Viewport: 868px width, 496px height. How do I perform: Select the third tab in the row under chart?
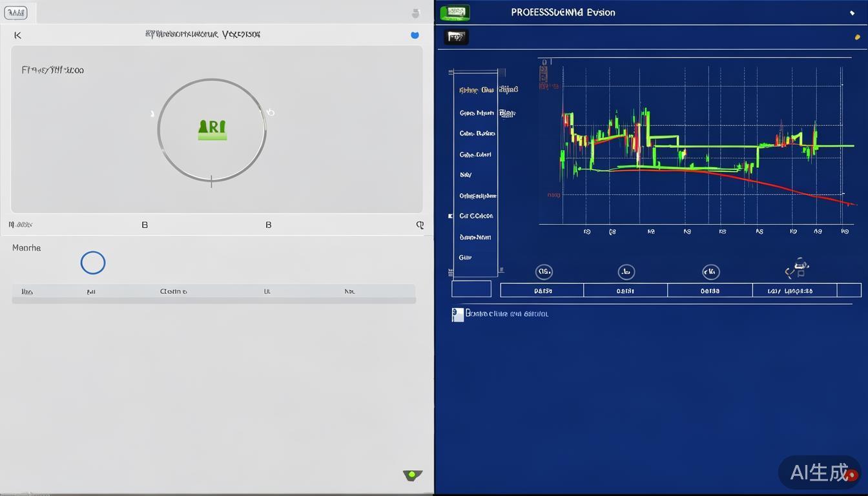tap(710, 291)
